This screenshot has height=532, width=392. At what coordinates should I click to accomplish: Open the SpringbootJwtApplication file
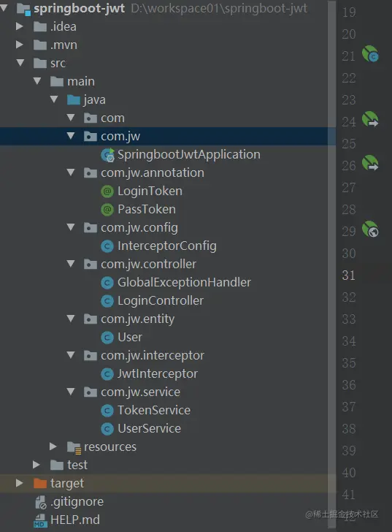click(189, 154)
